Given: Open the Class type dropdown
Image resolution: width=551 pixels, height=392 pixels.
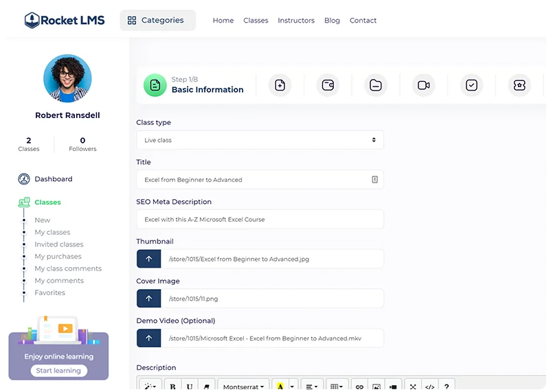Looking at the screenshot, I should pos(260,140).
